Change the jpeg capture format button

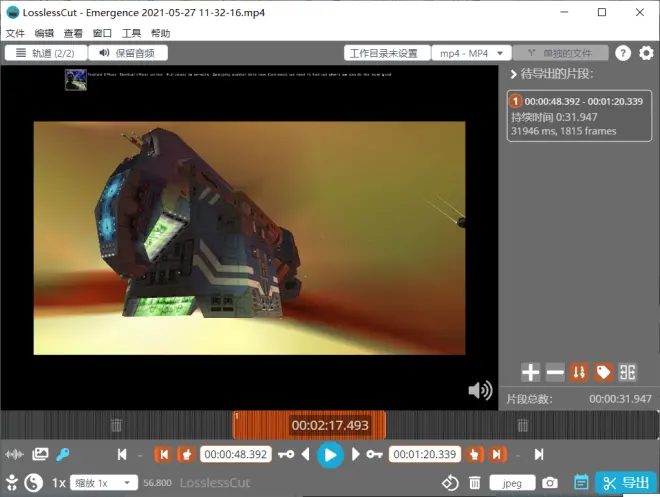point(512,483)
